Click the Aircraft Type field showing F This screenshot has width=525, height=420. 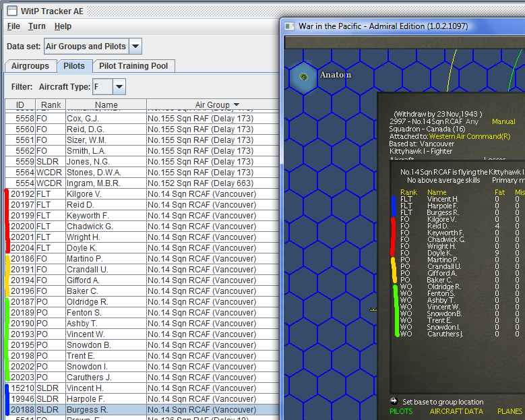(102, 87)
